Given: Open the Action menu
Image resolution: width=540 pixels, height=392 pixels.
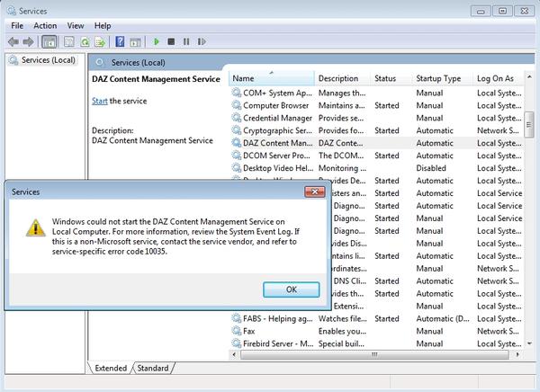Looking at the screenshot, I should tap(45, 26).
